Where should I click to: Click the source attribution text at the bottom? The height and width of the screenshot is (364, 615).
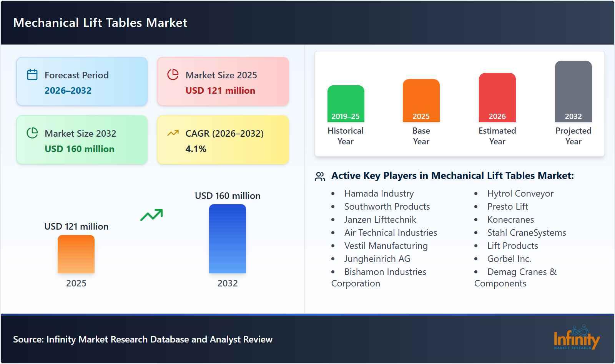coord(143,339)
